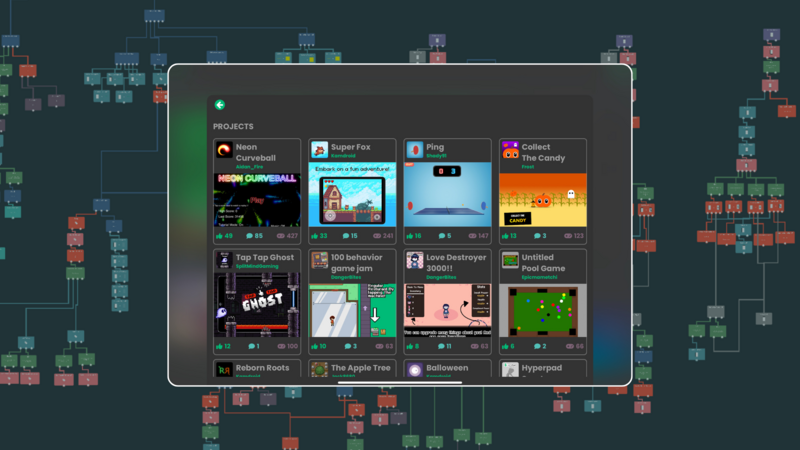Click the iPad home indicator bar
The height and width of the screenshot is (450, 800).
[400, 382]
